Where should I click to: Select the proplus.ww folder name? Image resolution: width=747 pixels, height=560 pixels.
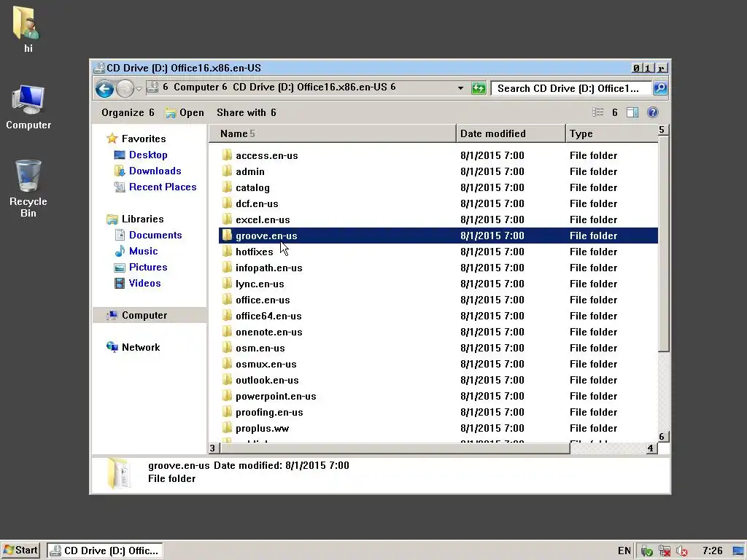coord(263,429)
